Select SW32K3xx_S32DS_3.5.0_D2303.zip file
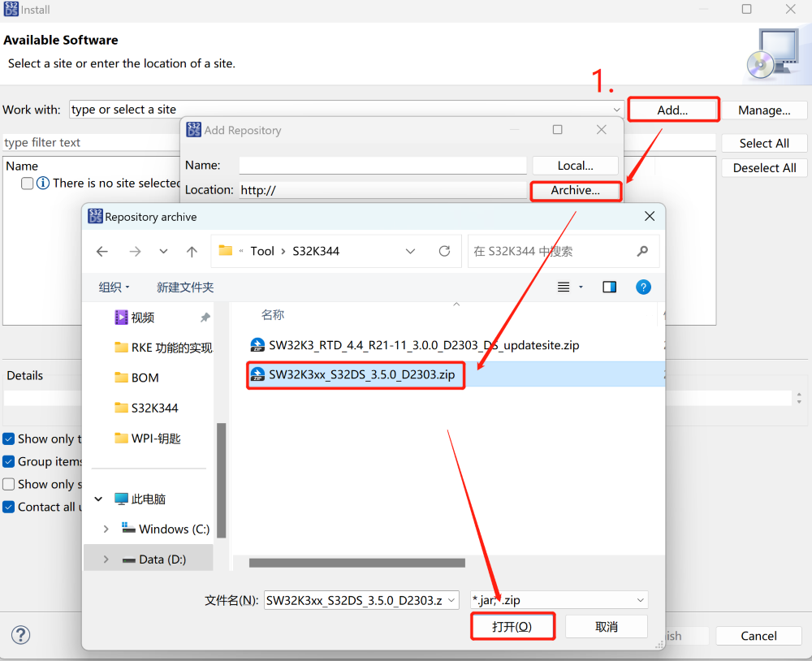The width and height of the screenshot is (812, 661). (x=352, y=374)
